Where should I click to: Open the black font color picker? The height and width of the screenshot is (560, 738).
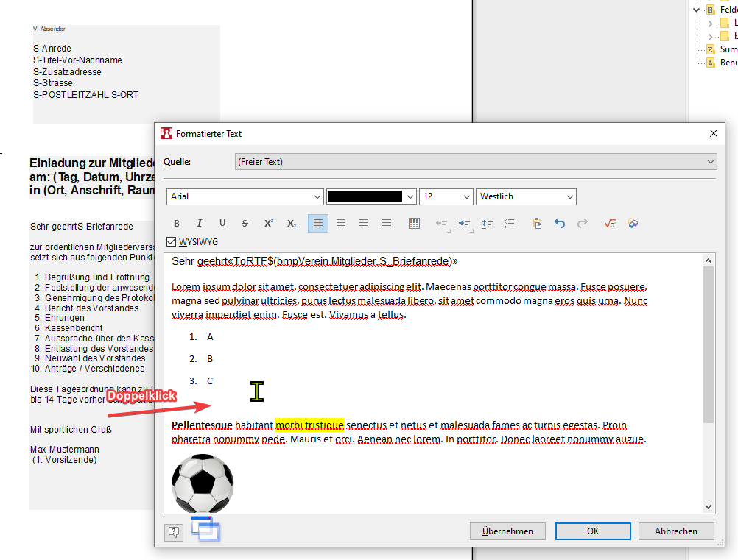(x=410, y=197)
